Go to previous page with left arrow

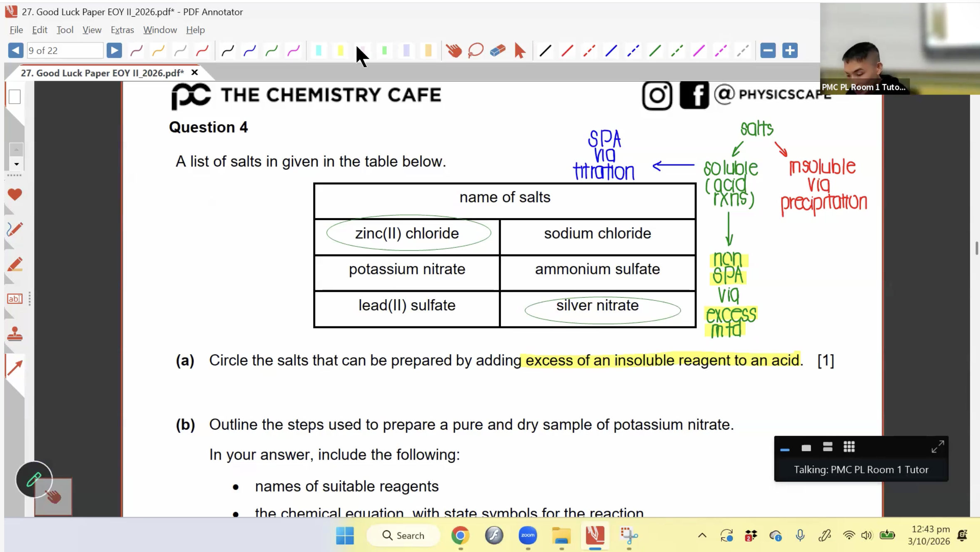click(x=15, y=50)
